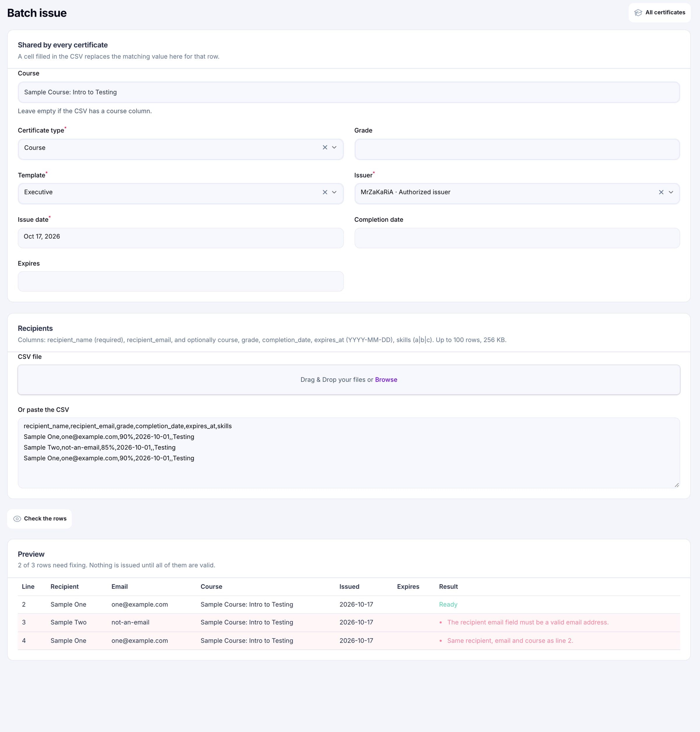Click 'Leave empty if the CSV has a course column' hint
This screenshot has width=700, height=732.
85,111
